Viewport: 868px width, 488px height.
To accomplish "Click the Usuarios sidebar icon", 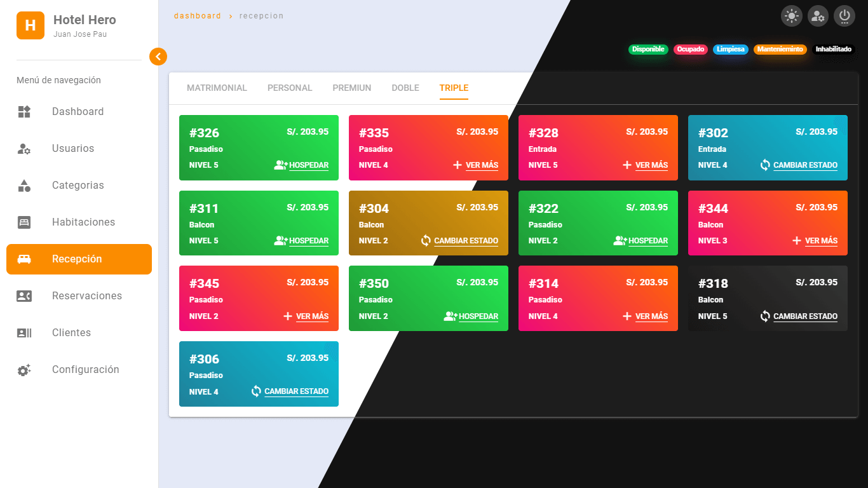I will pyautogui.click(x=24, y=149).
